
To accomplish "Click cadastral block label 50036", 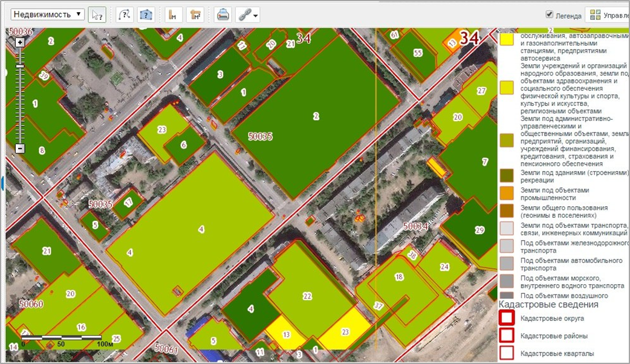I will (x=21, y=31).
